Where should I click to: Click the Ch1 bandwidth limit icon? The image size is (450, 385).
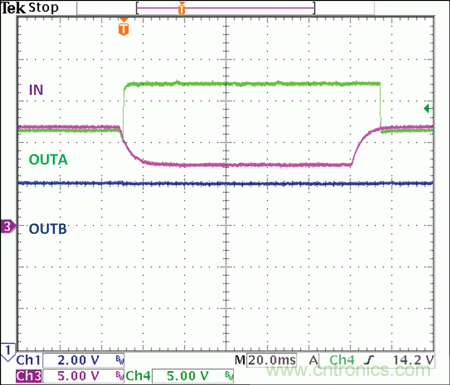[x=119, y=360]
